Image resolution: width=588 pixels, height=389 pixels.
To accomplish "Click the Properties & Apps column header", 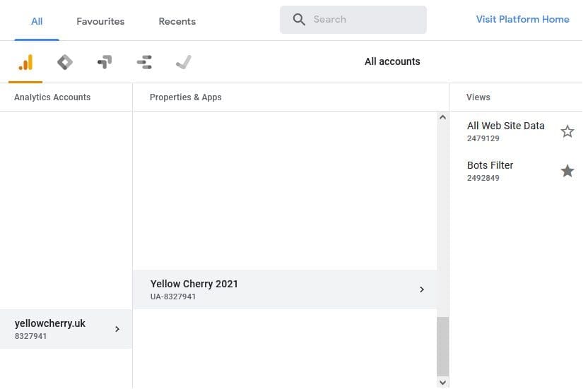I will pyautogui.click(x=186, y=97).
